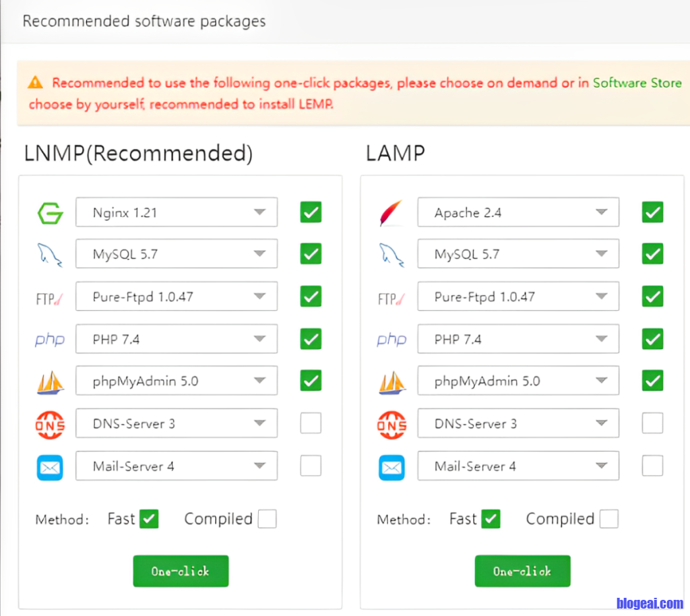Viewport: 690px width, 616px height.
Task: Click the LNMP One-click install button
Action: [x=181, y=571]
